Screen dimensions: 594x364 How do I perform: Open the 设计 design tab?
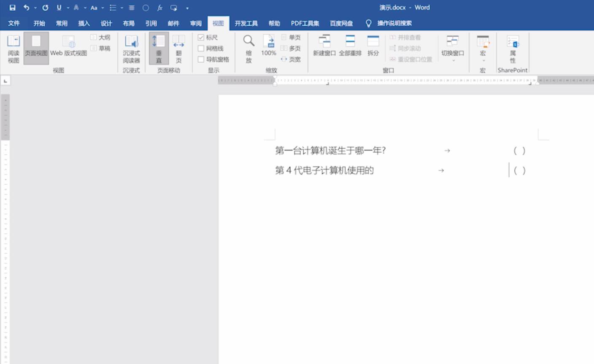click(106, 23)
